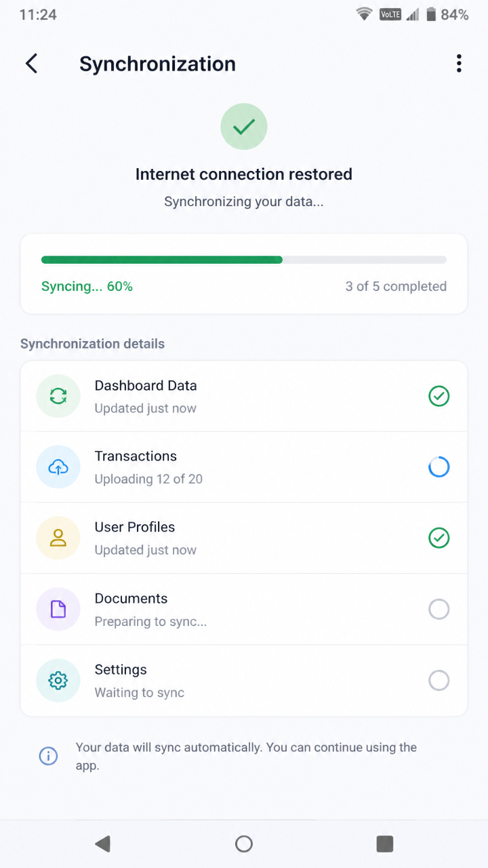Viewport: 488px width, 868px height.
Task: Tap the blue info icon
Action: (x=48, y=756)
